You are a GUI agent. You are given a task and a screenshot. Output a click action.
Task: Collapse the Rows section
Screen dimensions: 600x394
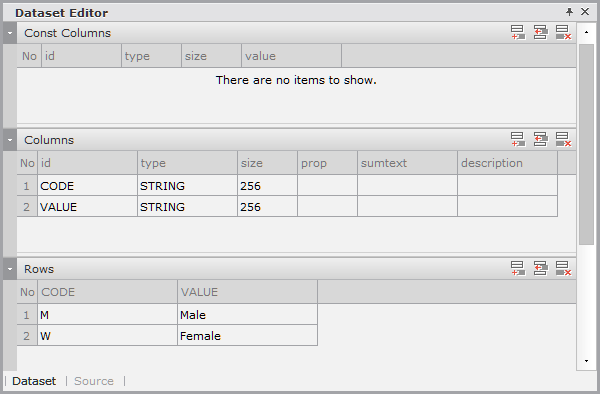pyautogui.click(x=10, y=269)
